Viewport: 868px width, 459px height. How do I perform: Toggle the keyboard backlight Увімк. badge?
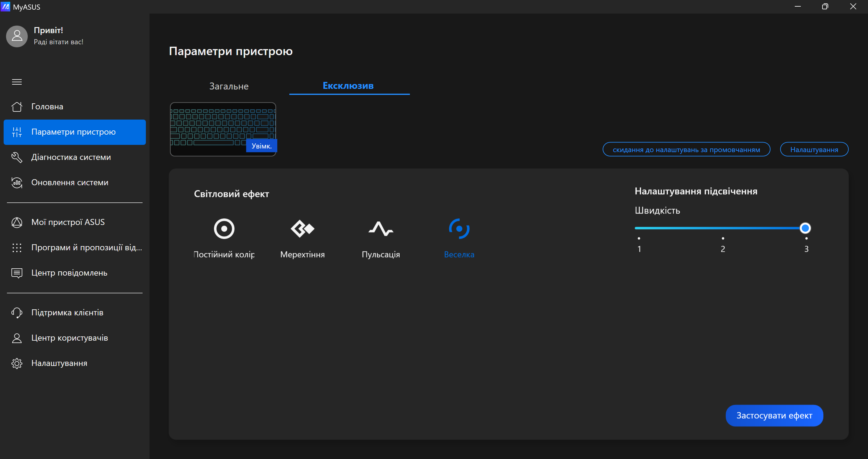point(262,146)
